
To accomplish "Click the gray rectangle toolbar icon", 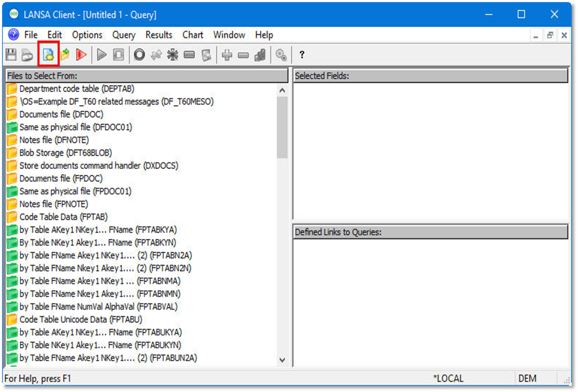I will tap(189, 55).
